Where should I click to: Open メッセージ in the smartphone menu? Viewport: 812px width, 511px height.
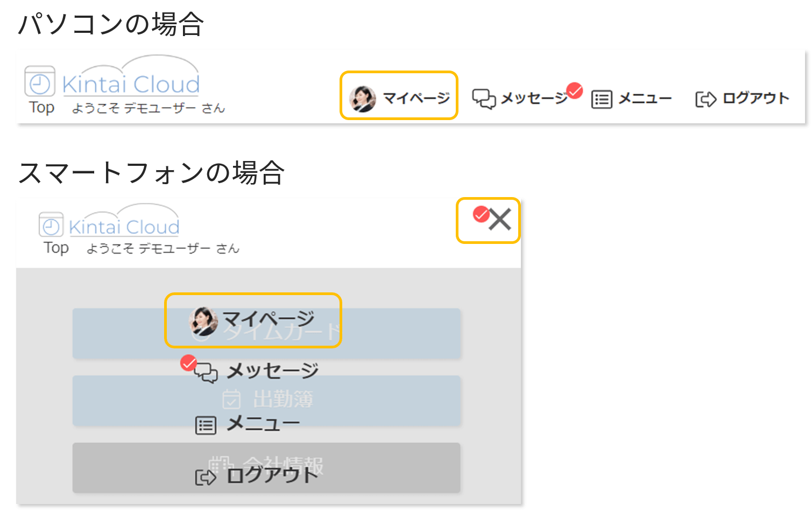point(273,370)
